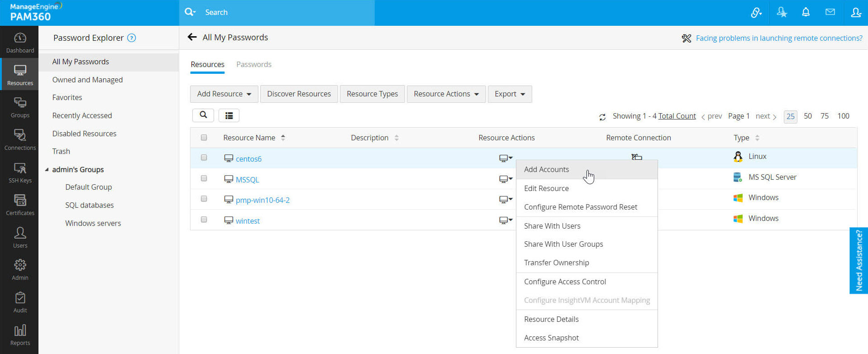Launch remote connection for centos6

637,157
